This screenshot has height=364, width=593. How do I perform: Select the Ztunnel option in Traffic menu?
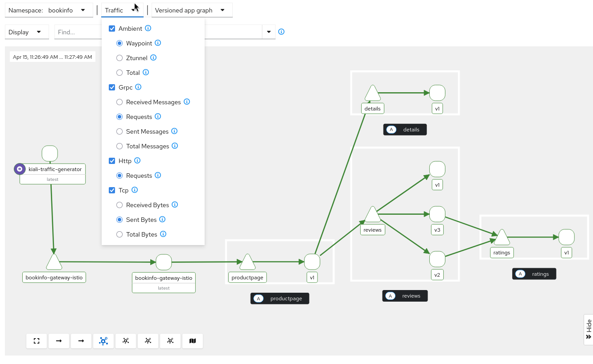pos(119,58)
